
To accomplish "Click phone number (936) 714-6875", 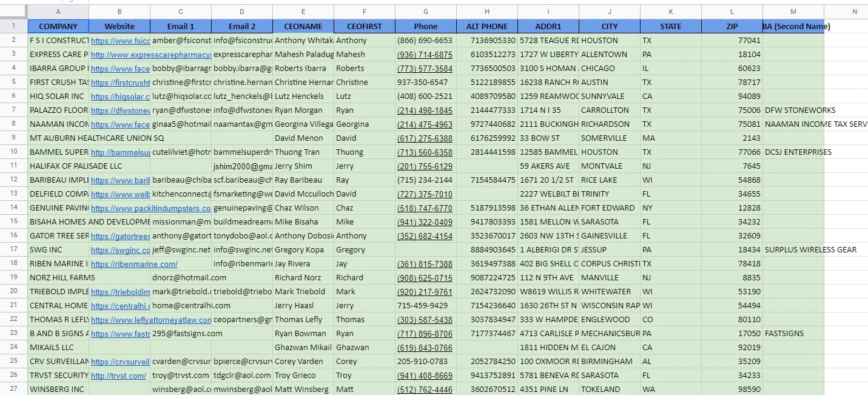I will click(425, 55).
